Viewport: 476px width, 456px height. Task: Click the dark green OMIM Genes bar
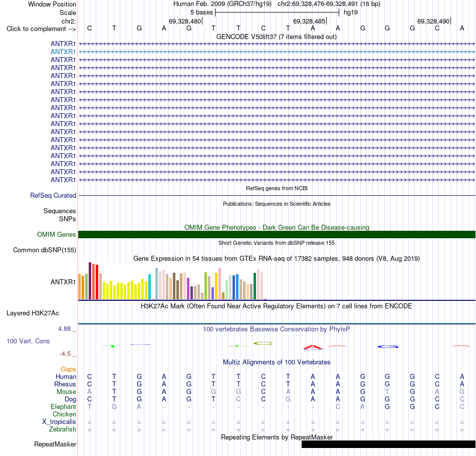[x=277, y=234]
